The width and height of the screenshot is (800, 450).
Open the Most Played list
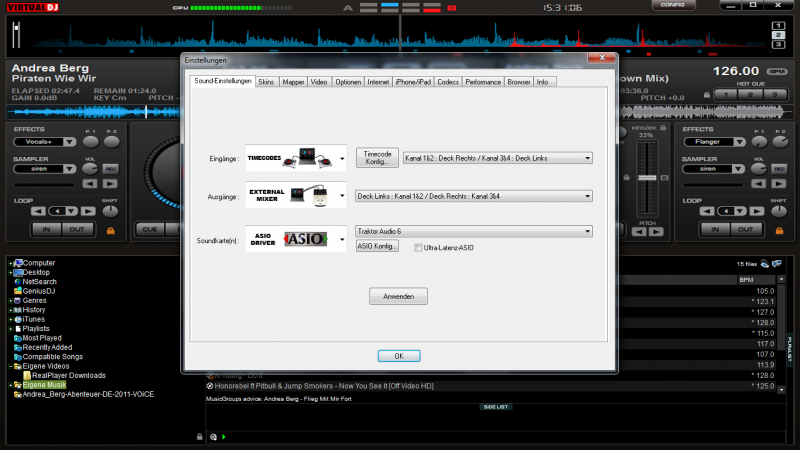coord(42,338)
